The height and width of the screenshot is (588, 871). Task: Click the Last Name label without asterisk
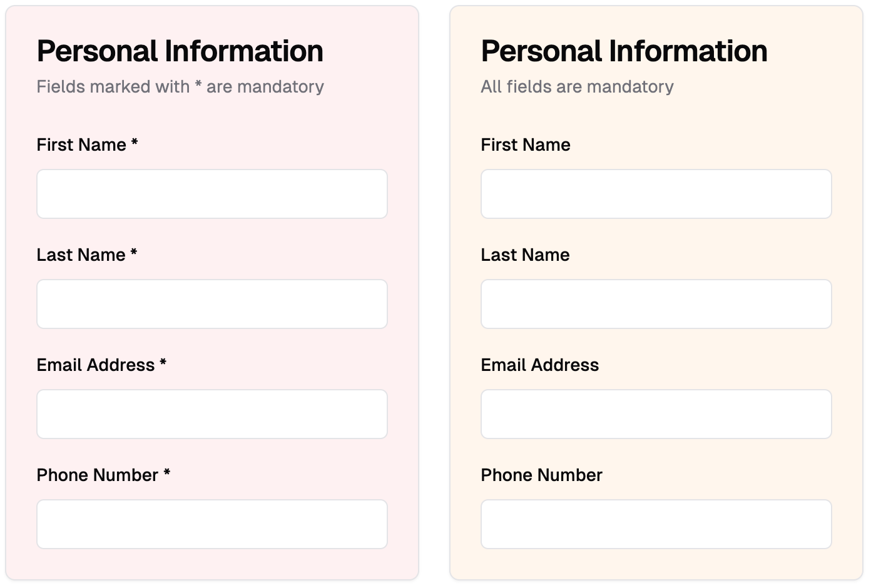pyautogui.click(x=525, y=255)
